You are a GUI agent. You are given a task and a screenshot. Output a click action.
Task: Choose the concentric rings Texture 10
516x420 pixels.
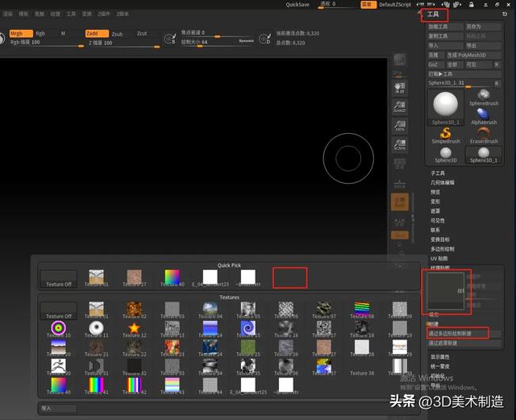[x=56, y=329]
